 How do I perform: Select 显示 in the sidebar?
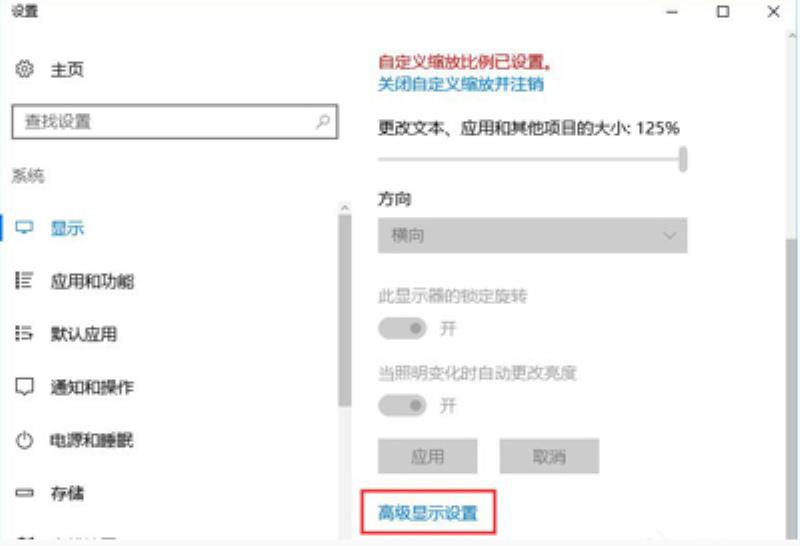point(67,228)
